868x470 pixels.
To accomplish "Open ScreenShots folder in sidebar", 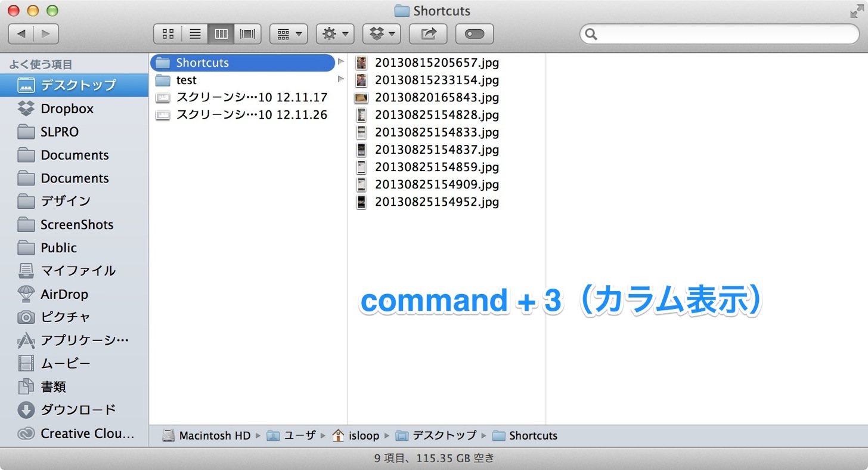I will (74, 225).
